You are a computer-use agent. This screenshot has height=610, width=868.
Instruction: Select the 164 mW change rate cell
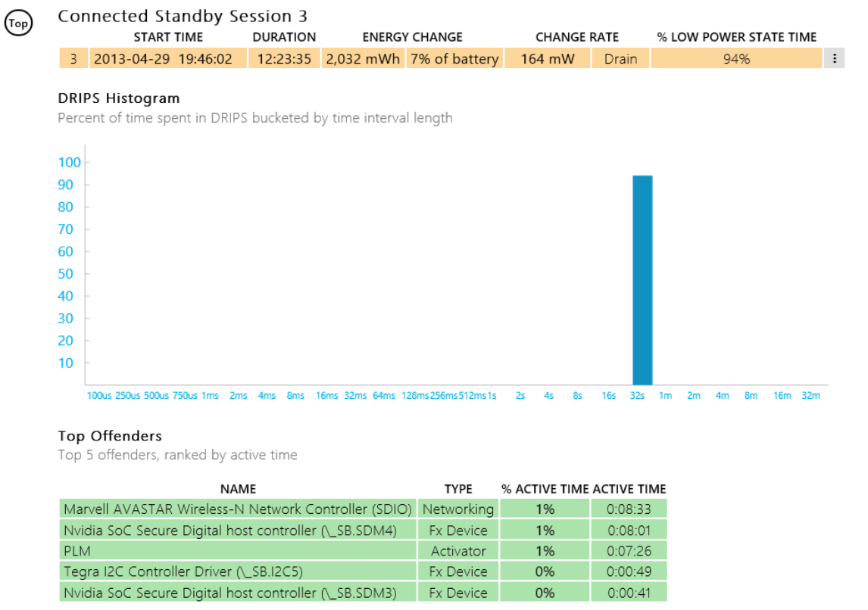tap(548, 59)
